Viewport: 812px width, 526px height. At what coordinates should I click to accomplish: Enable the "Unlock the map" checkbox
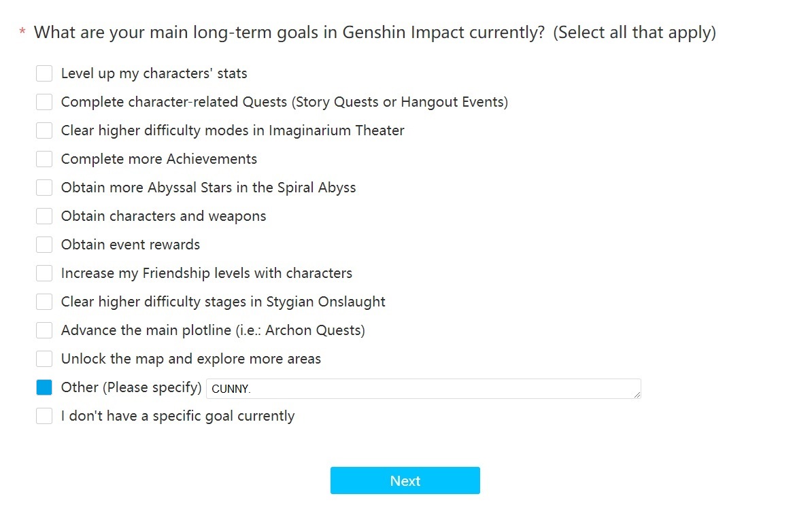point(44,359)
